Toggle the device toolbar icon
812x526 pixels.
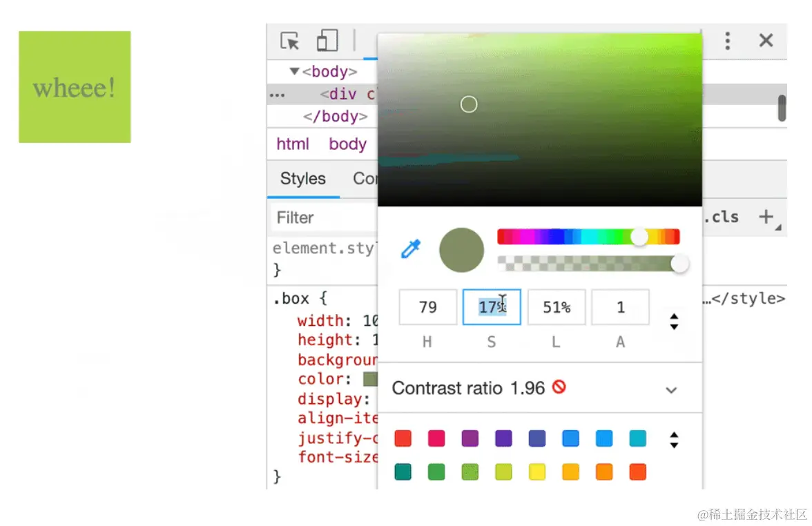(327, 40)
